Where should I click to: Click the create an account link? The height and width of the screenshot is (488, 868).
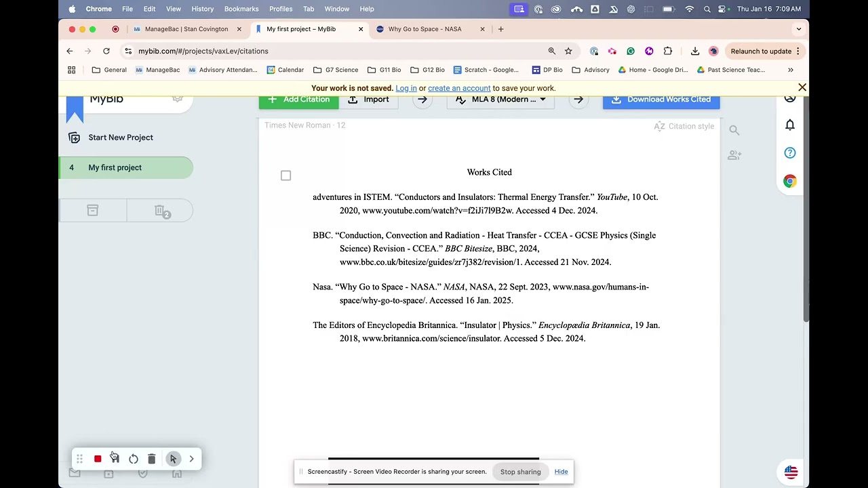click(459, 88)
